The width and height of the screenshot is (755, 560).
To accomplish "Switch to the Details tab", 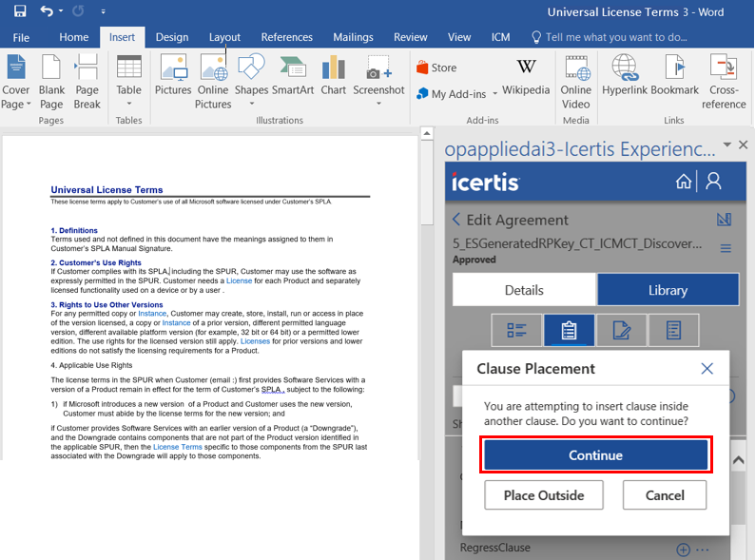I will tap(524, 290).
